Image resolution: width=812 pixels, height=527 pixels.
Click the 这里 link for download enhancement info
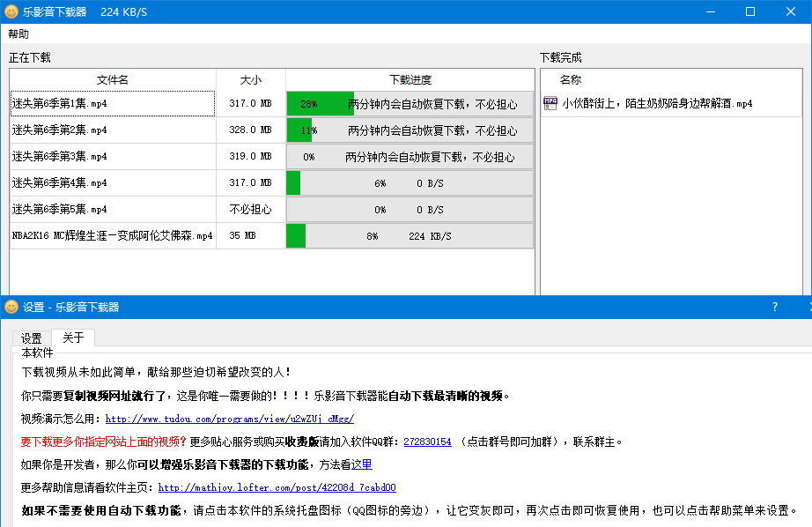click(362, 464)
